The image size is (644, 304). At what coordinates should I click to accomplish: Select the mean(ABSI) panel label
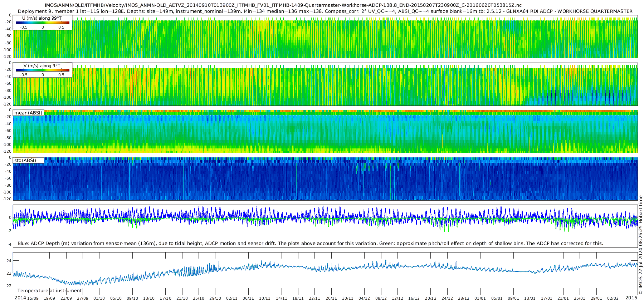coord(29,113)
